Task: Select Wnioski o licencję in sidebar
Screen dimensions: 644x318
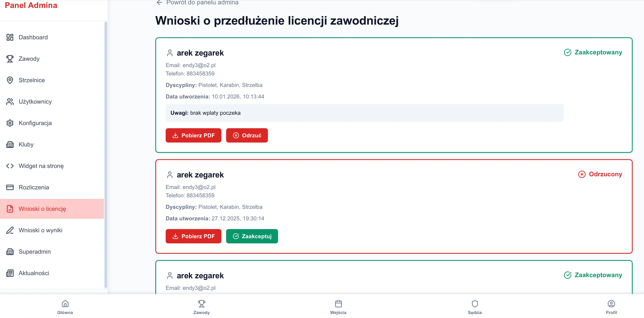Action: 42,209
